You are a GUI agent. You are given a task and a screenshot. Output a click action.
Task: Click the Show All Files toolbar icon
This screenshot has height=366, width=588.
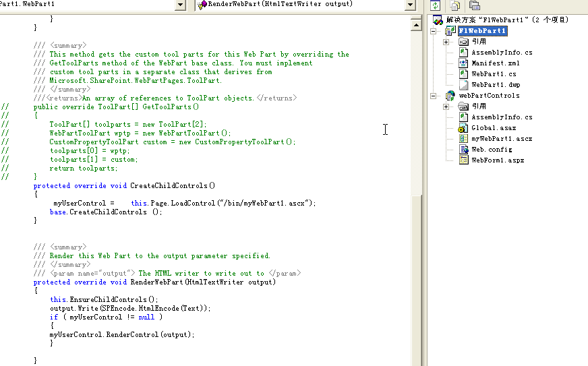(456, 5)
